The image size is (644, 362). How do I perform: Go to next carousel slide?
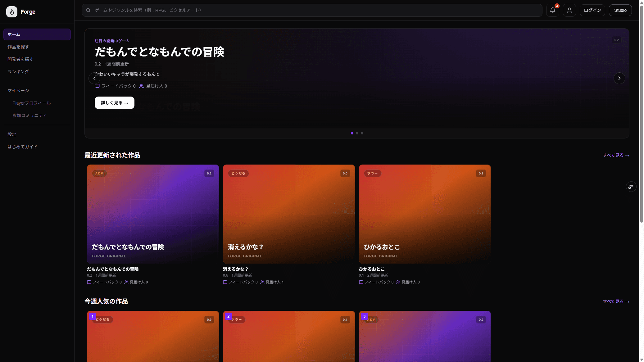click(619, 78)
